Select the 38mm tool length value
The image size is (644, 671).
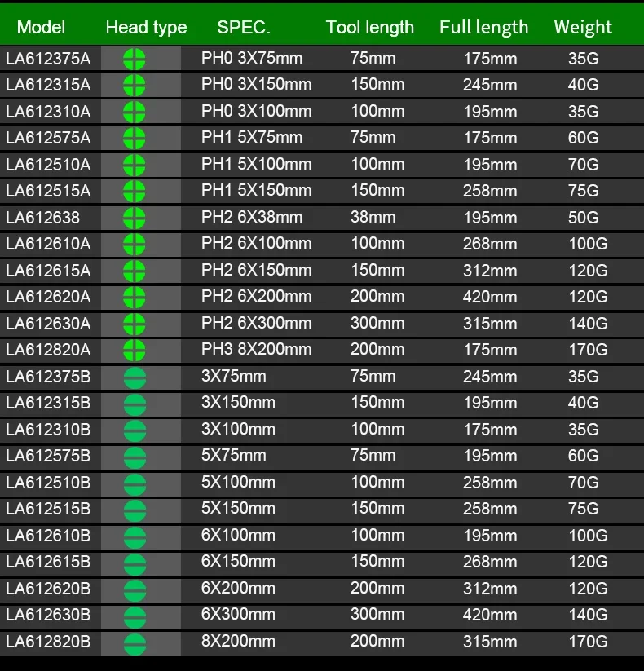pos(373,217)
